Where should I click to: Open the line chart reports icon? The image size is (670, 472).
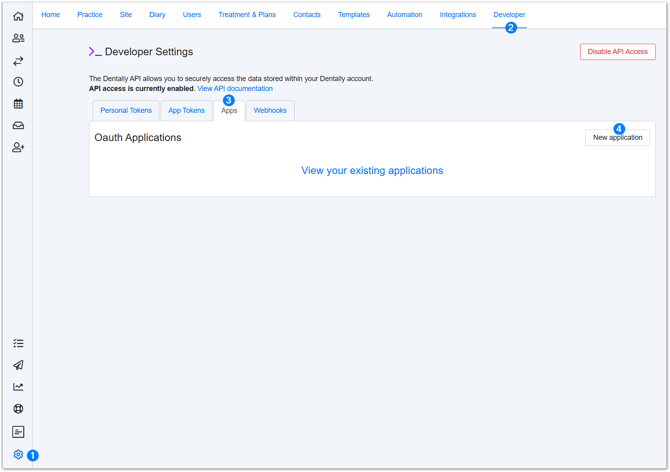[x=18, y=387]
